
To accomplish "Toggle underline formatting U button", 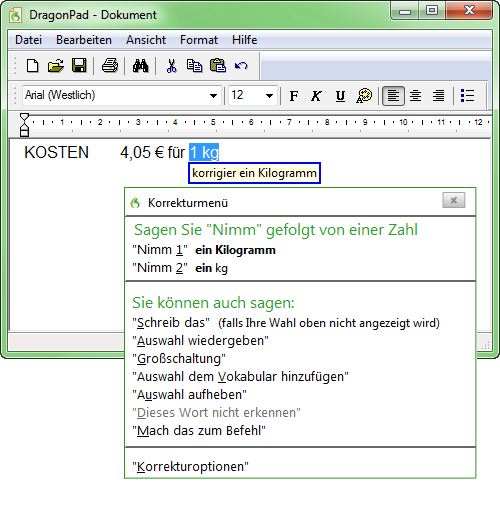I will pyautogui.click(x=340, y=96).
